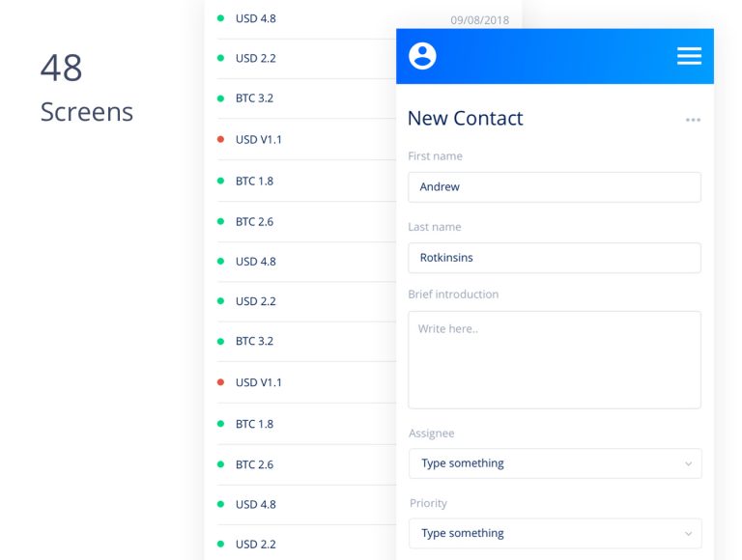Click green dot beside topmost BTC 1.8
Viewport: 742px width, 560px height.
(x=220, y=181)
